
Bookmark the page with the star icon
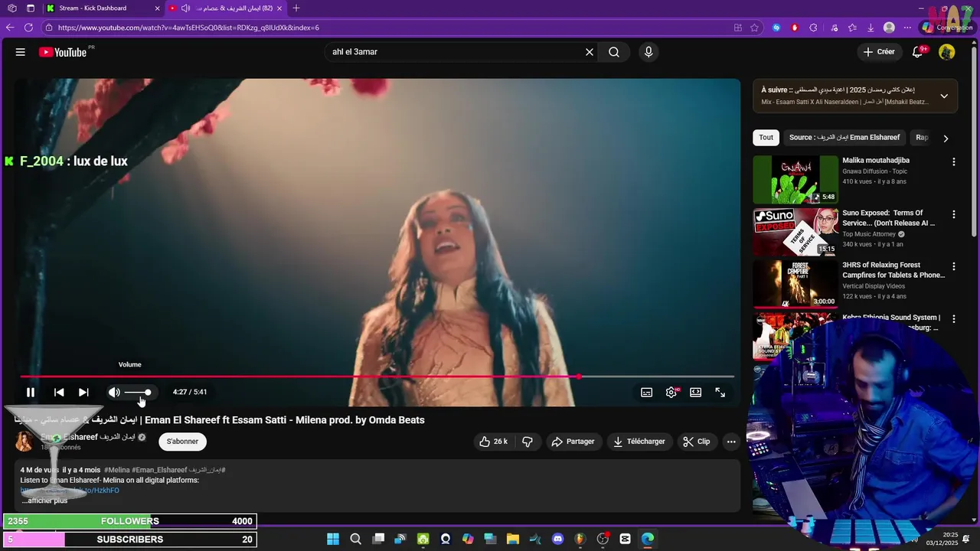755,28
